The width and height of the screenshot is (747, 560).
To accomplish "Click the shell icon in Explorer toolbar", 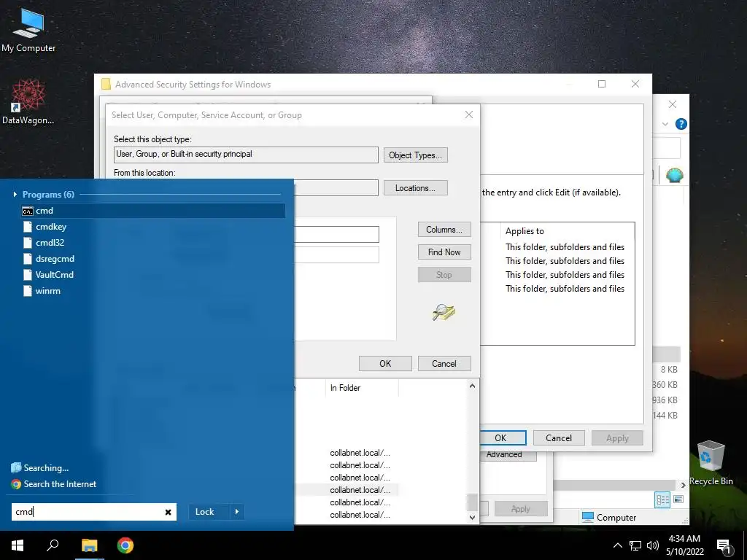I will [x=674, y=175].
